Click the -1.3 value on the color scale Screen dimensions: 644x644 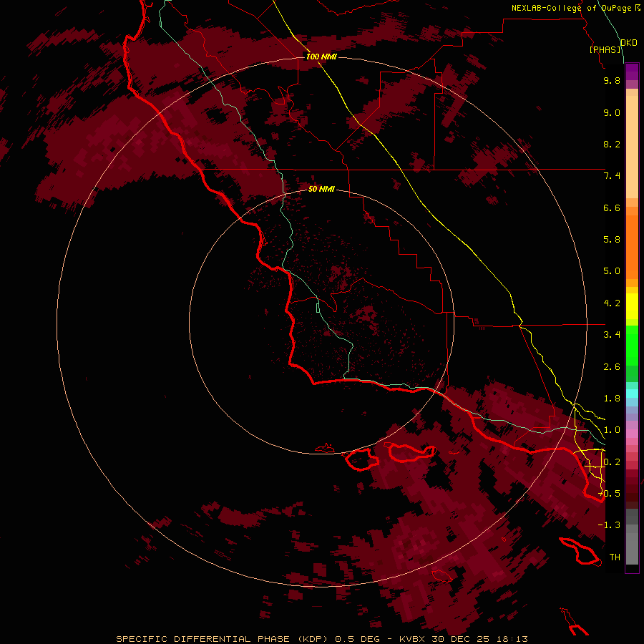[610, 525]
